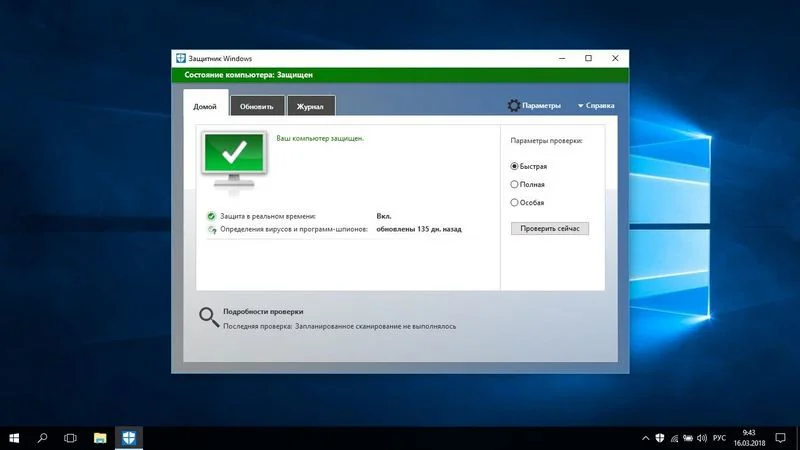Viewport: 800px width, 450px height.
Task: Click 'обновлены 135 дн. назад' value
Action: coord(419,229)
